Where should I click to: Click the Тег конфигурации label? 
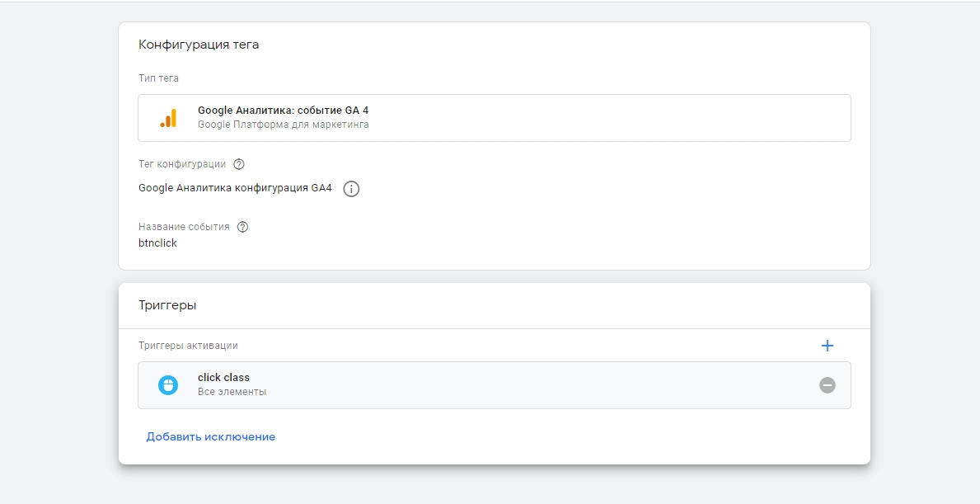182,164
